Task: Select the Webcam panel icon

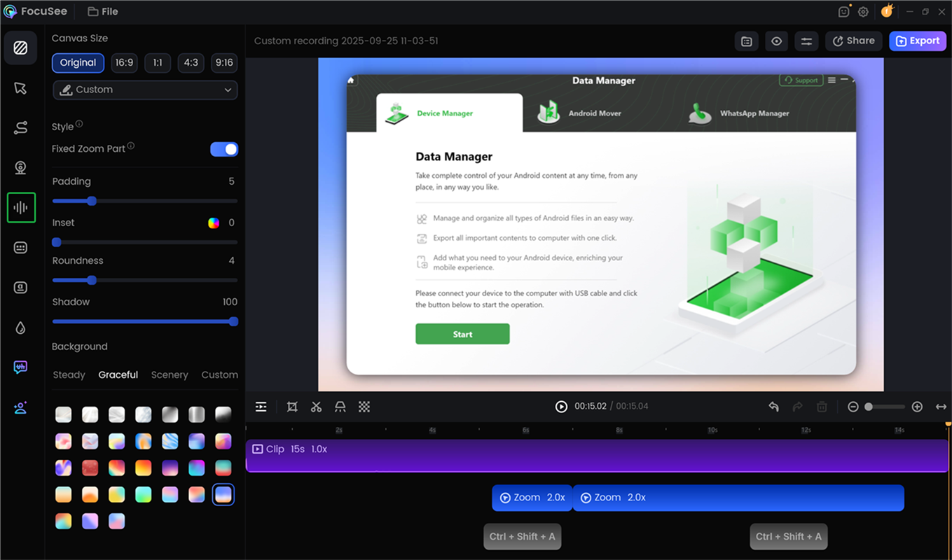Action: tap(21, 167)
